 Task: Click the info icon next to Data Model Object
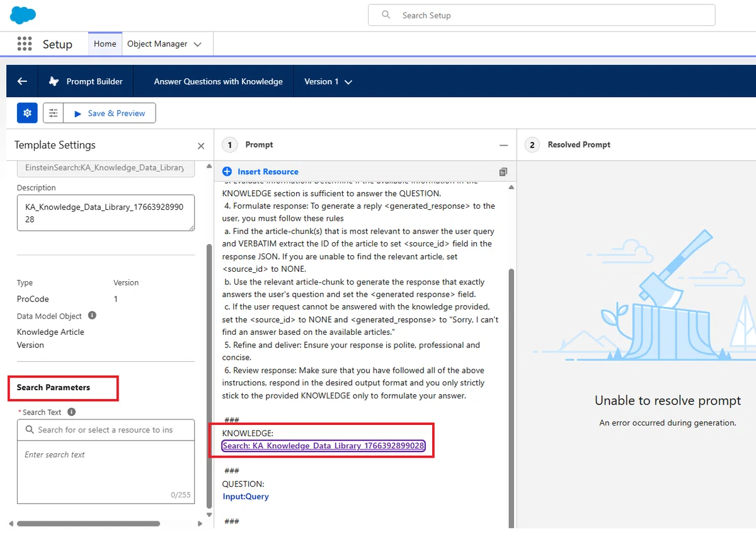point(92,315)
